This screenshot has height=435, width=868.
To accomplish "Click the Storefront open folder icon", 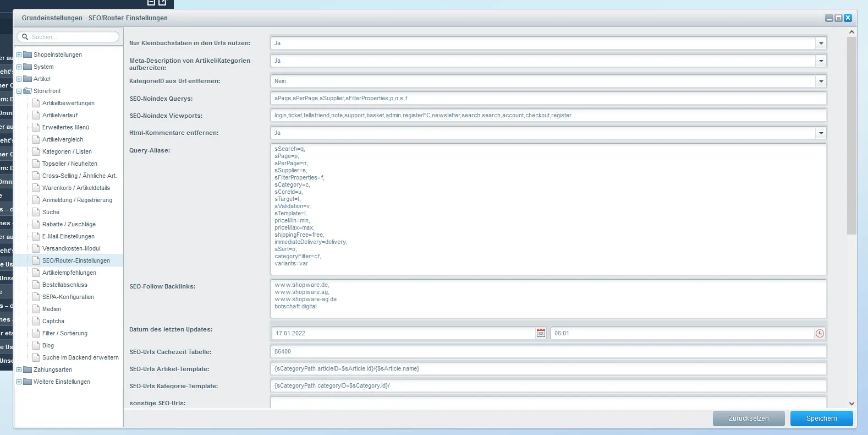I will pos(28,91).
